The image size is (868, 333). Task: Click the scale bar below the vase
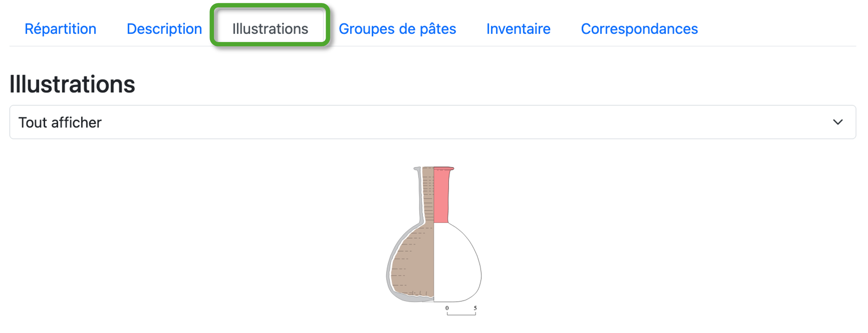461,314
